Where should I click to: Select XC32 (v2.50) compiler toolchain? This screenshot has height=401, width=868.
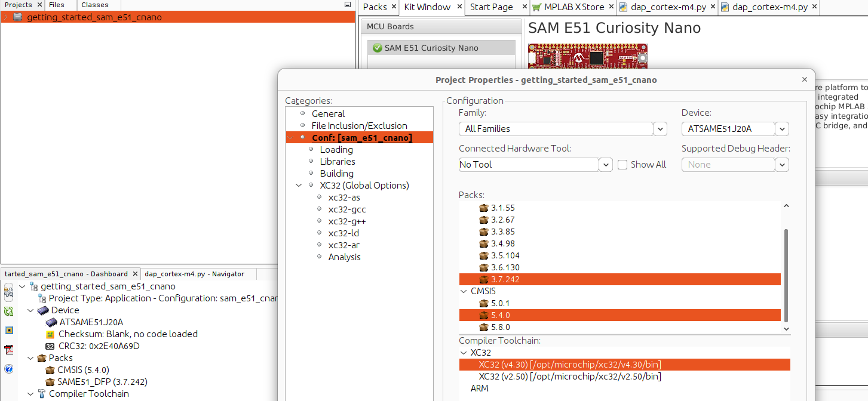pyautogui.click(x=570, y=377)
